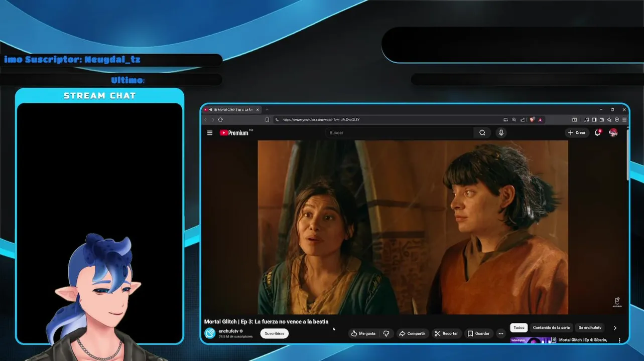Select the Todos filter chip
This screenshot has height=361, width=644.
(x=519, y=328)
